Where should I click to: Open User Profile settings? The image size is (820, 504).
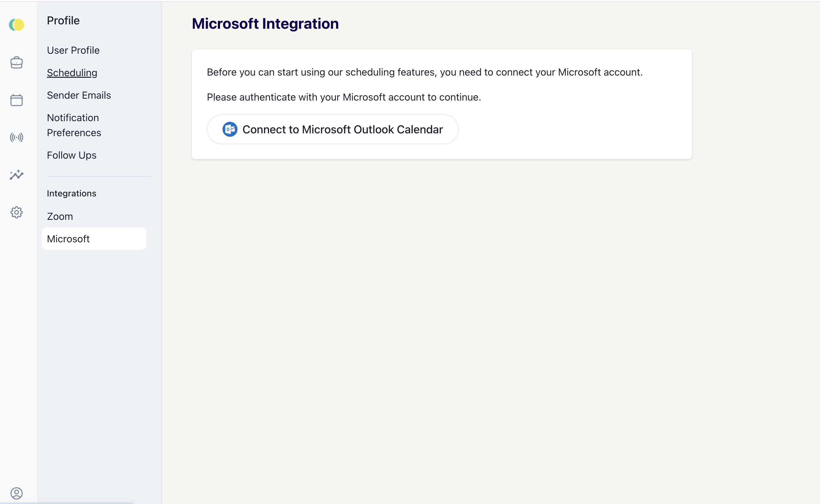(73, 50)
